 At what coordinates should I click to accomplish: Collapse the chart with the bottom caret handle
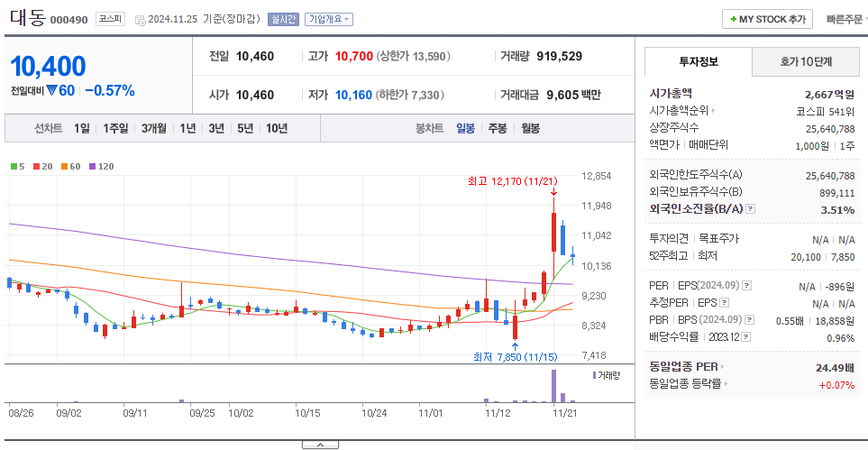[x=320, y=445]
